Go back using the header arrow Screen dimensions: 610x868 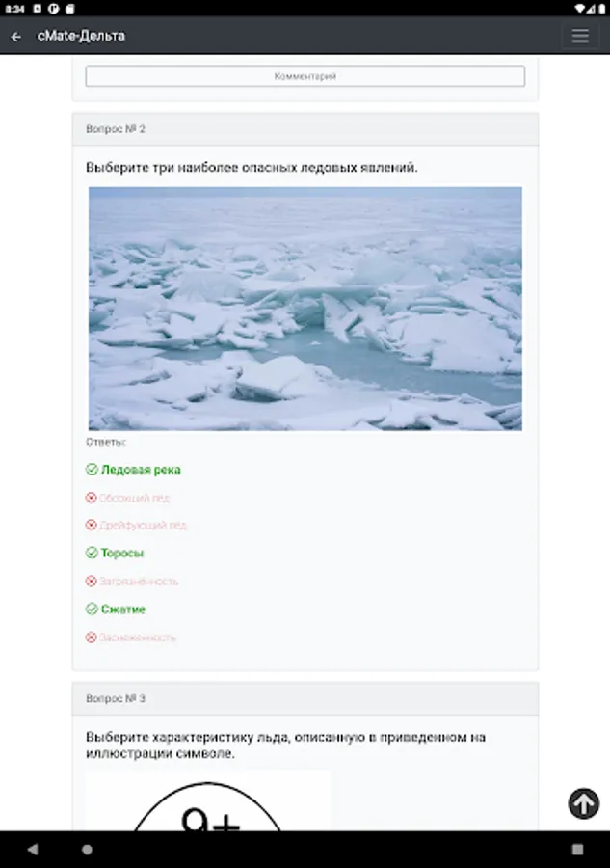point(16,37)
